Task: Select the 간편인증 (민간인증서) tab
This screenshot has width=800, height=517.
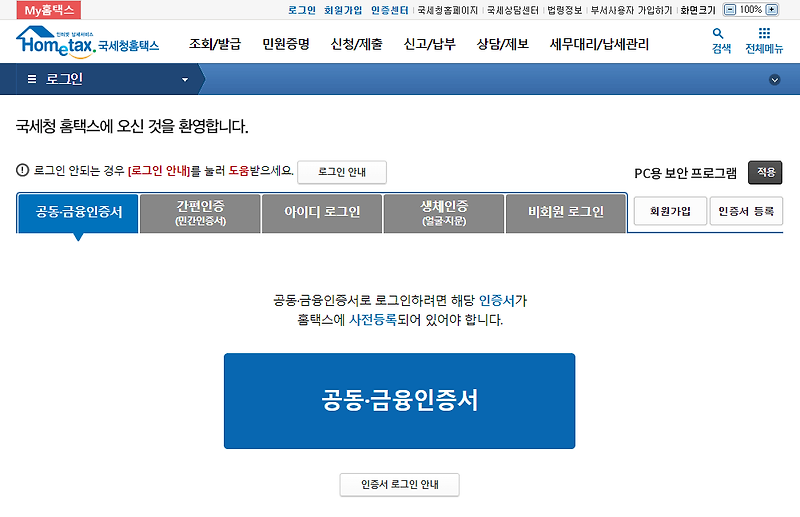Action: tap(200, 213)
